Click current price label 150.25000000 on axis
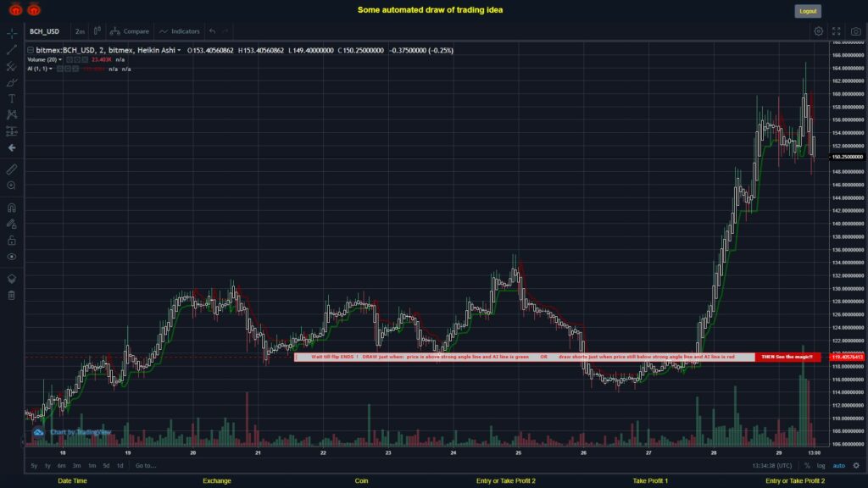Image resolution: width=868 pixels, height=488 pixels. click(x=847, y=157)
